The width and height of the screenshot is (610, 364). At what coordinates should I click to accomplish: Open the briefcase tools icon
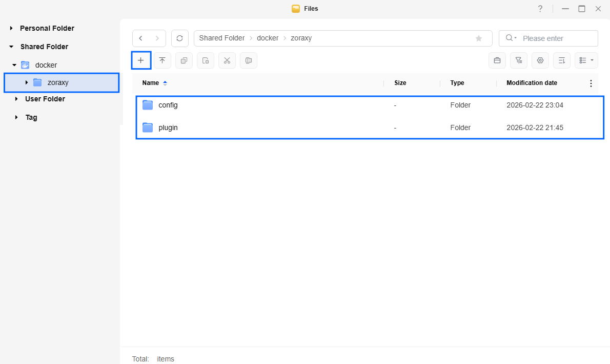tap(497, 60)
